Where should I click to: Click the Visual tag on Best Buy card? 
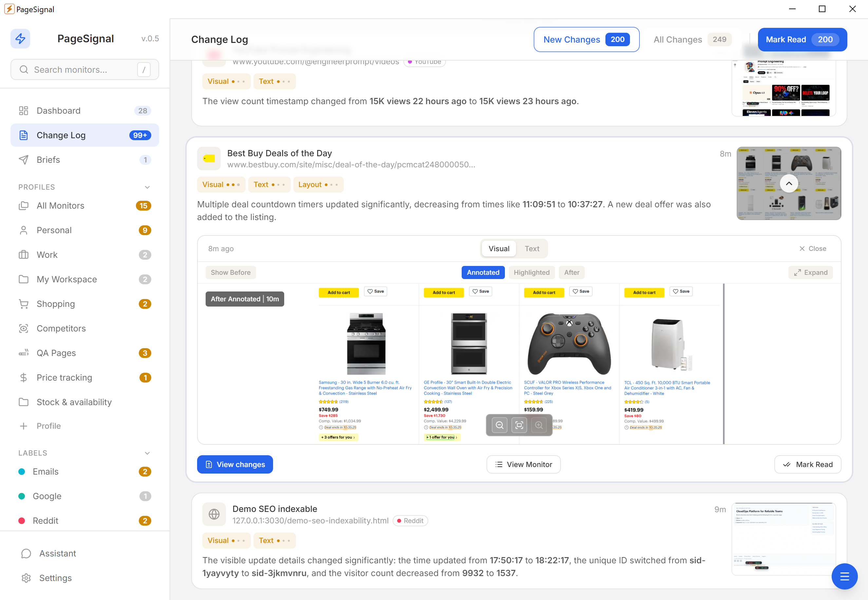coord(221,185)
